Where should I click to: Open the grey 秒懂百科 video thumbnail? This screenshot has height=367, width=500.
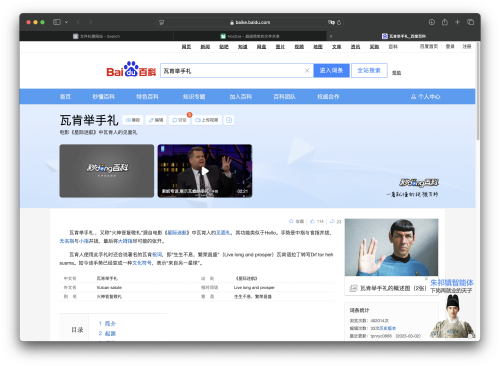coord(107,171)
